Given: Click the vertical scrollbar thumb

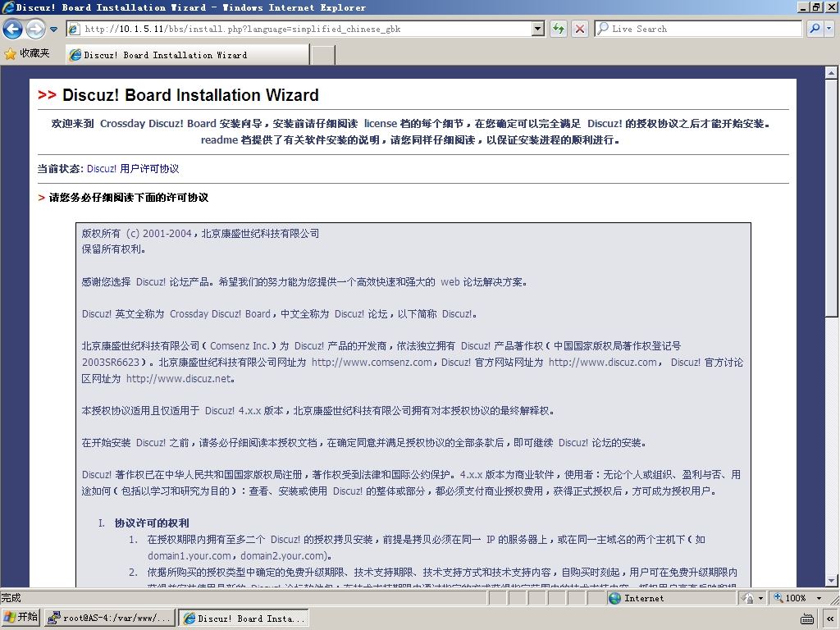Looking at the screenshot, I should coord(832,198).
